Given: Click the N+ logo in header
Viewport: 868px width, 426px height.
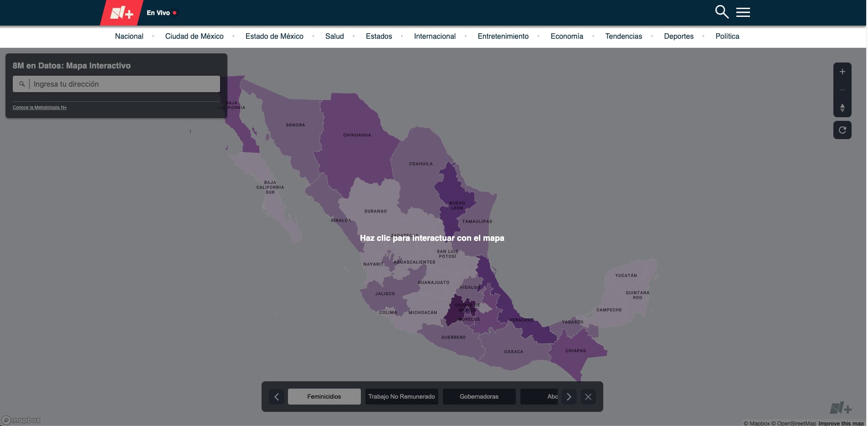Looking at the screenshot, I should (x=122, y=13).
